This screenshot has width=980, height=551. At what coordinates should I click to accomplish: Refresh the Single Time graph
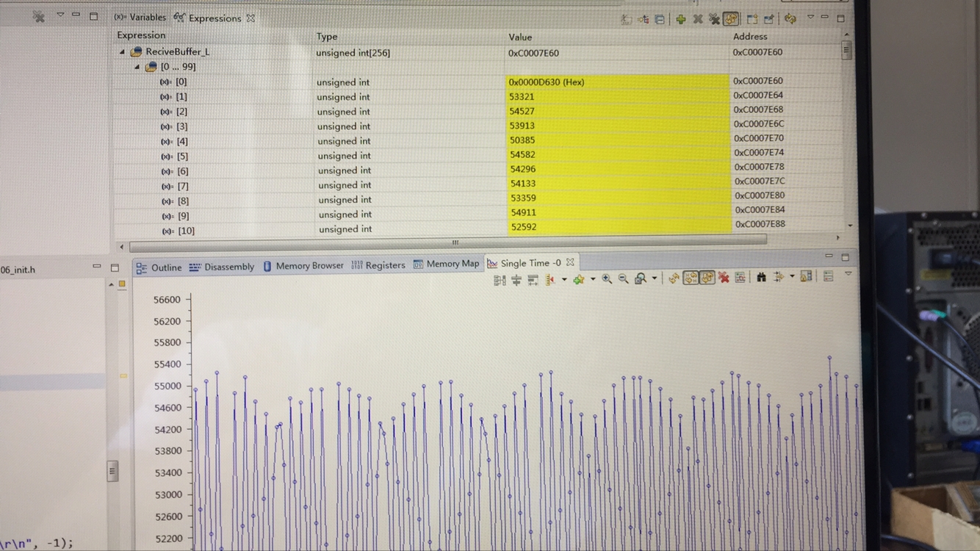click(x=674, y=278)
